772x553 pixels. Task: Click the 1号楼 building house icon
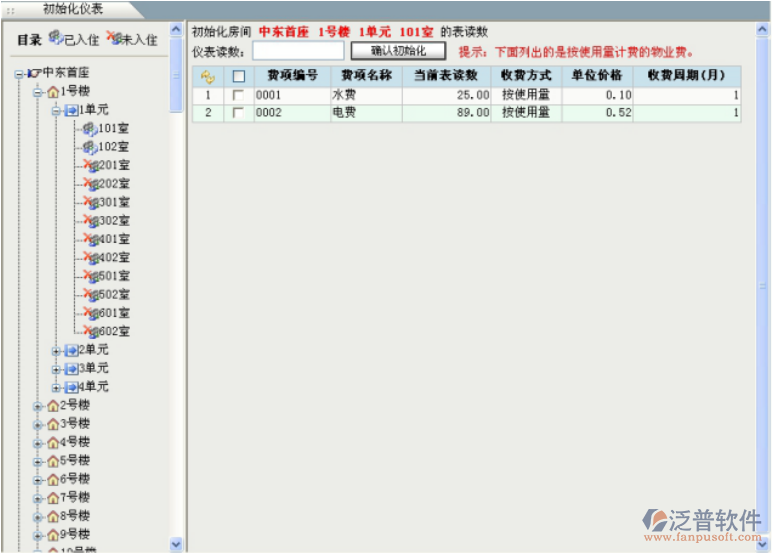(x=53, y=91)
